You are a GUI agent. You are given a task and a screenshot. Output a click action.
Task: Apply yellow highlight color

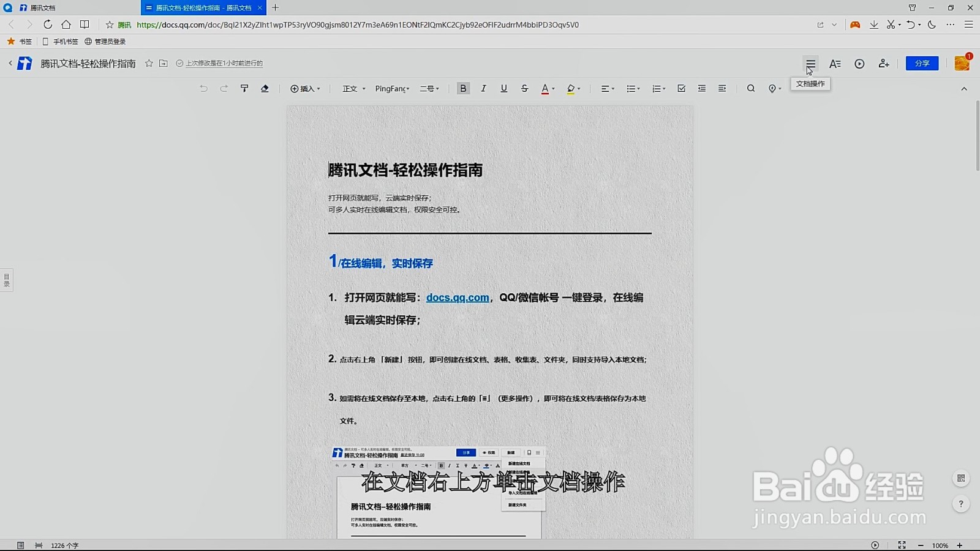click(571, 89)
